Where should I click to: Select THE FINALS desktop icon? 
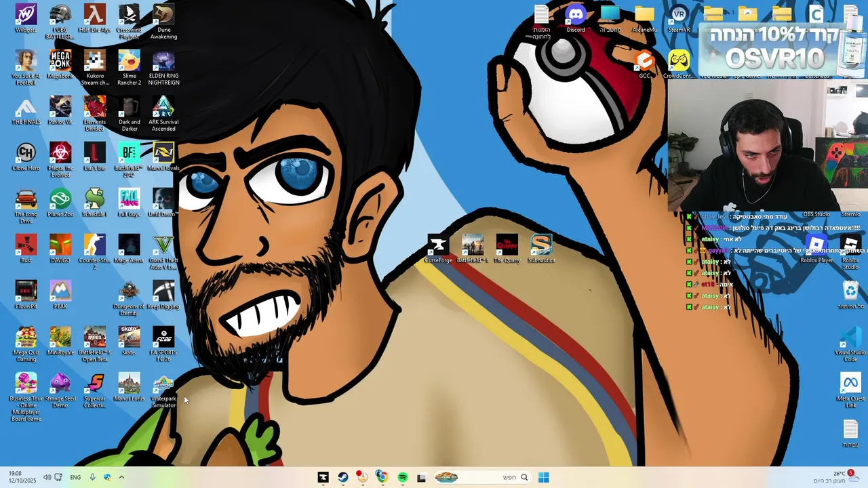click(26, 110)
